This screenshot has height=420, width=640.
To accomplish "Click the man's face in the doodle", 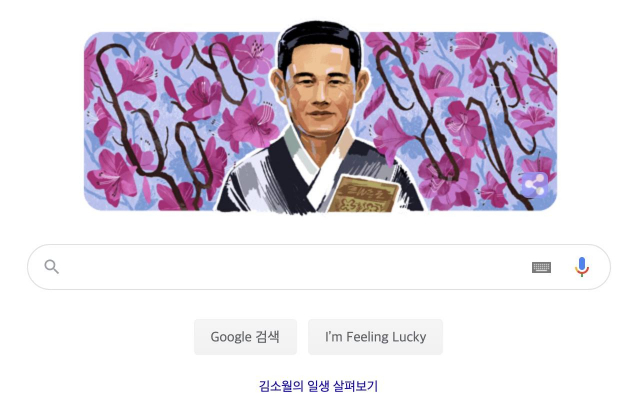I will [320, 96].
